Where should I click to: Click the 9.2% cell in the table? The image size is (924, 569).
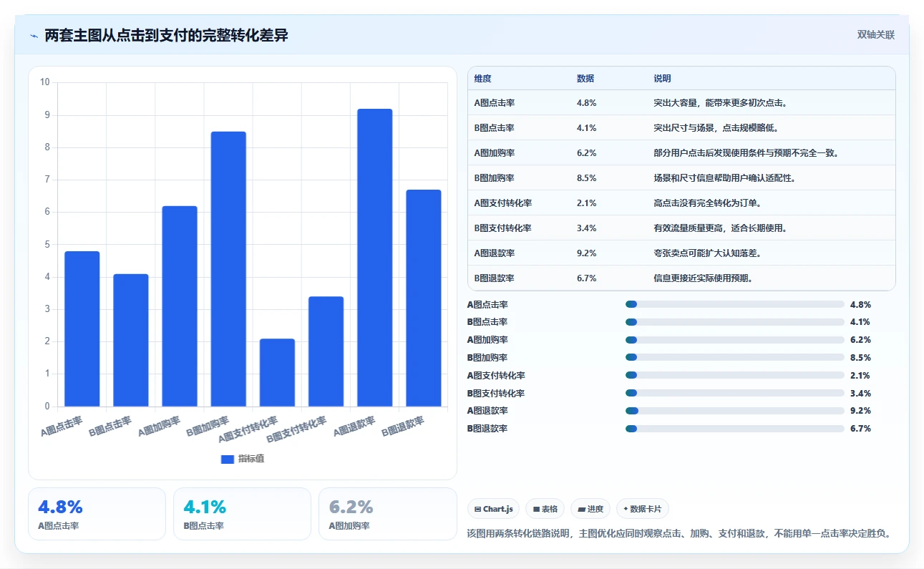point(586,253)
